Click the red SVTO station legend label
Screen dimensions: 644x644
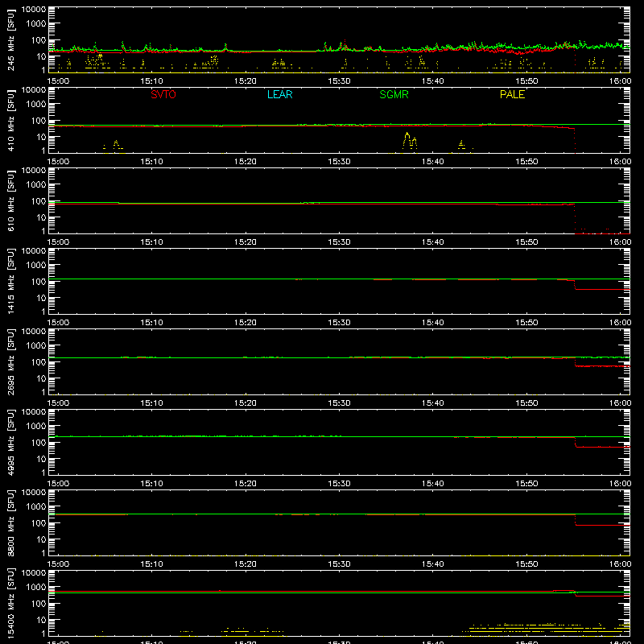click(163, 94)
